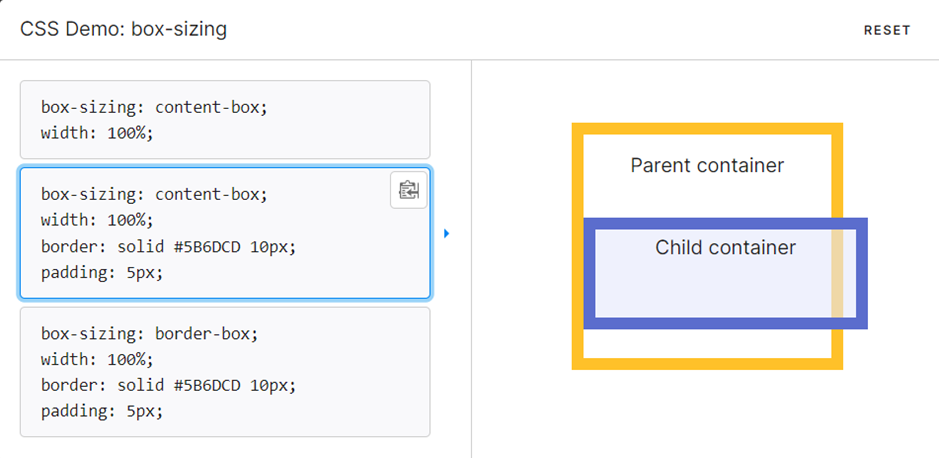Image resolution: width=939 pixels, height=458 pixels.
Task: Select the first content-box example without border
Action: pyautogui.click(x=225, y=120)
